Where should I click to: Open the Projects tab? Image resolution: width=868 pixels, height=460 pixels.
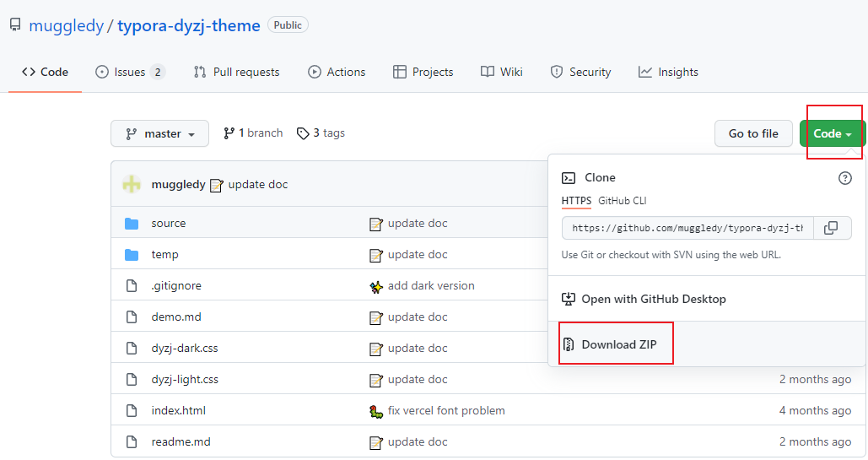point(423,72)
